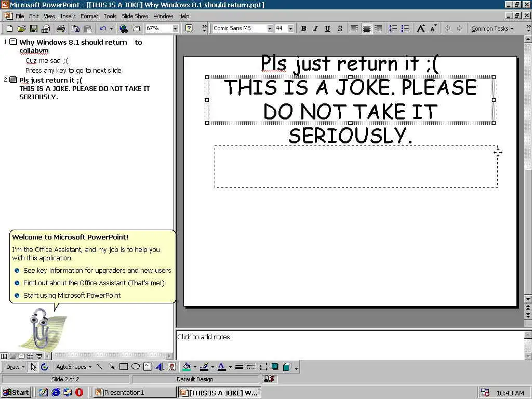Open the Slide Show menu
The height and width of the screenshot is (399, 532).
(135, 16)
